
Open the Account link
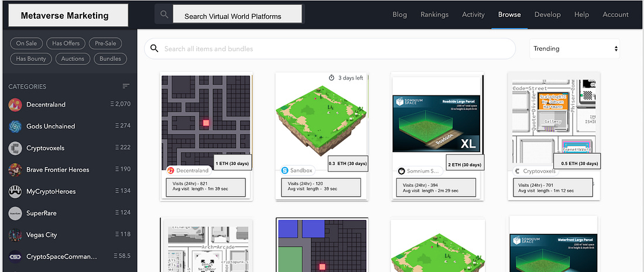pos(615,15)
